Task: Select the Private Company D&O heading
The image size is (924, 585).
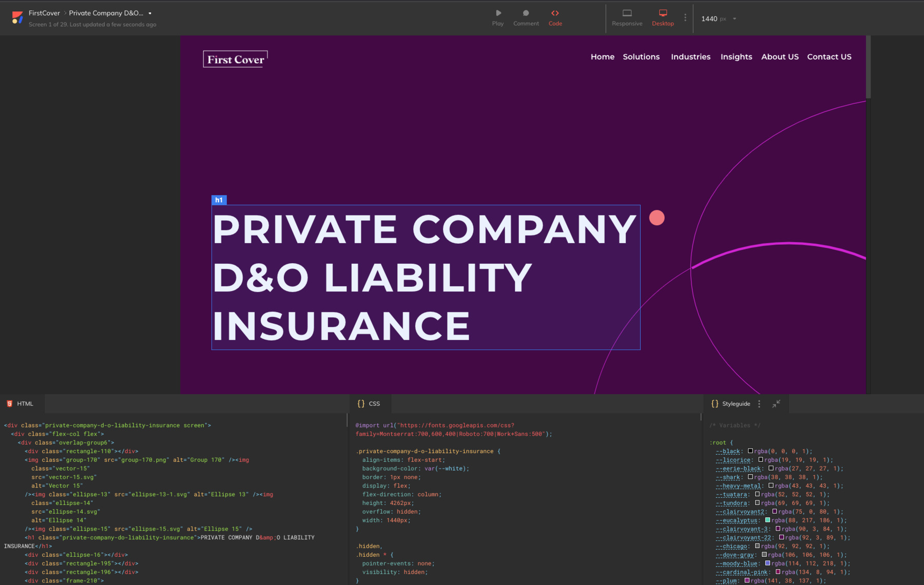Action: click(x=426, y=277)
